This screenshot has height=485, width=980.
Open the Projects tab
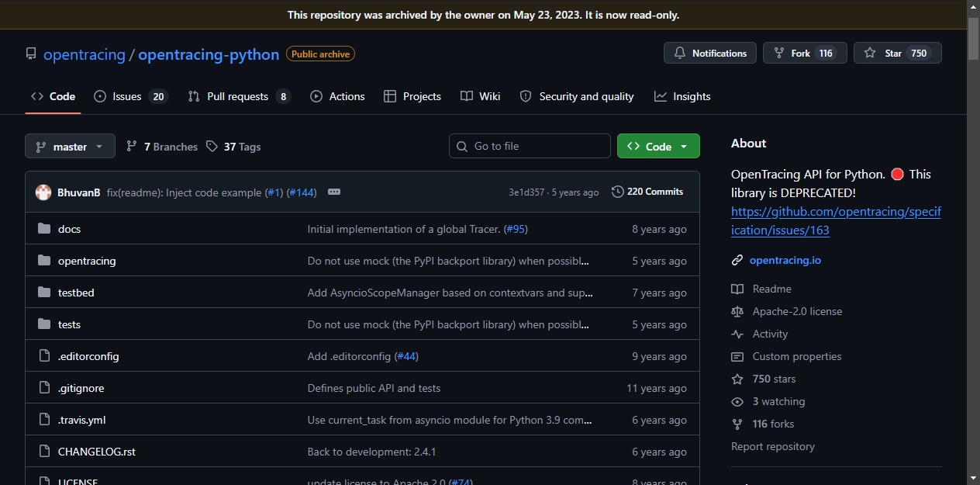pos(412,96)
